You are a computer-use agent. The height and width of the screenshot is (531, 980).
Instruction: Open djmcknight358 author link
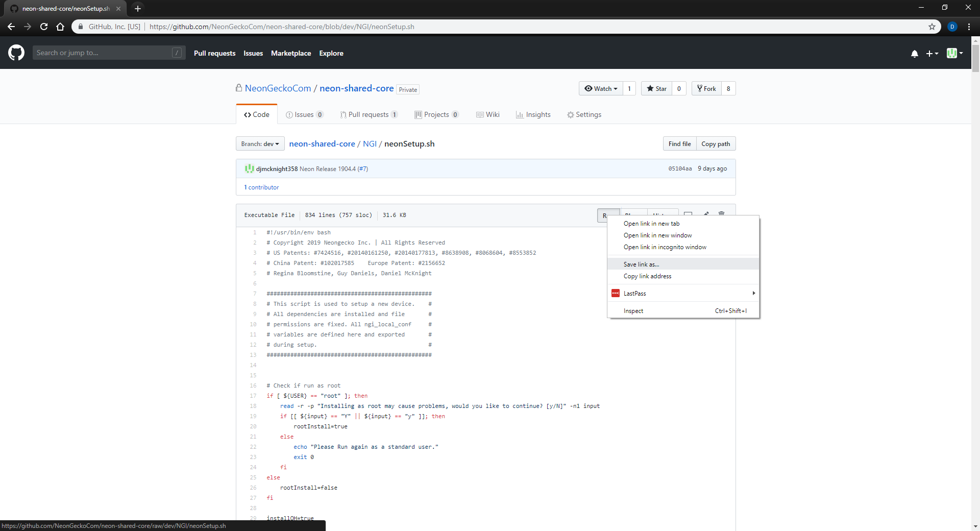coord(277,169)
